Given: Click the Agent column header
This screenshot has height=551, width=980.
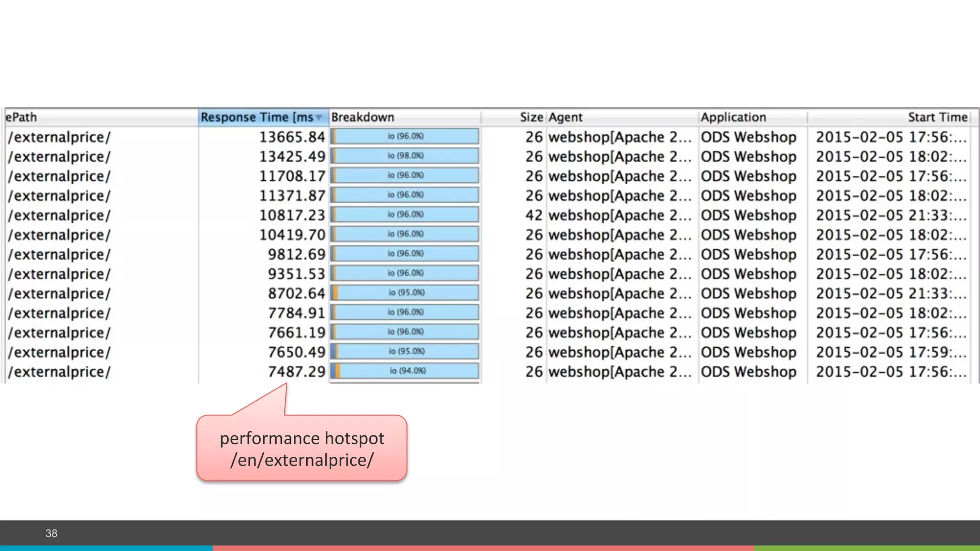Looking at the screenshot, I should (622, 117).
